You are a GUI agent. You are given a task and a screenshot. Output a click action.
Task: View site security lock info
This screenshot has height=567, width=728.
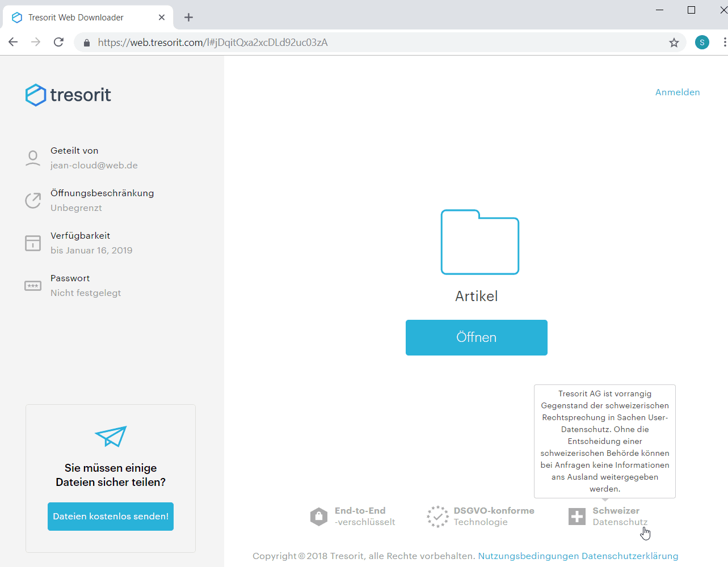[x=87, y=43]
